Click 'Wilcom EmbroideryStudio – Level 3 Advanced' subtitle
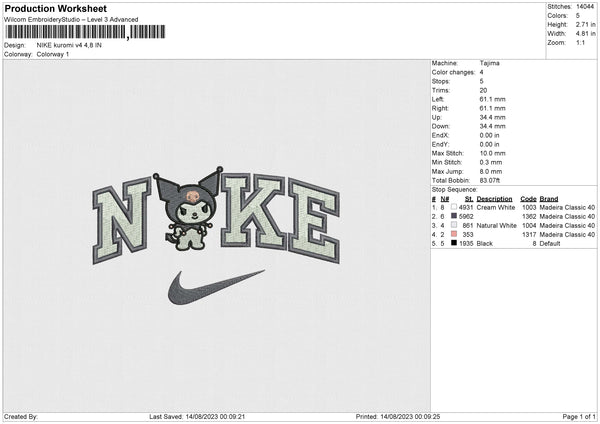 tap(71, 20)
